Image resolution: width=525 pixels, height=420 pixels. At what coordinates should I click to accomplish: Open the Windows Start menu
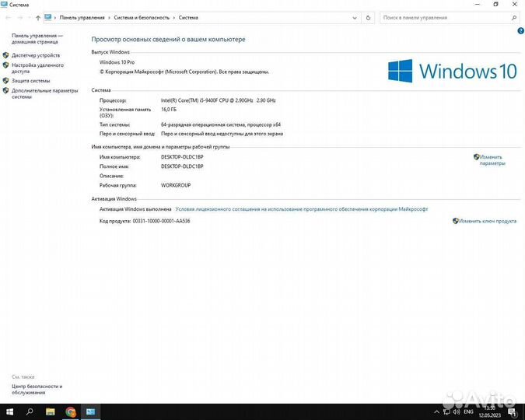pyautogui.click(x=10, y=411)
